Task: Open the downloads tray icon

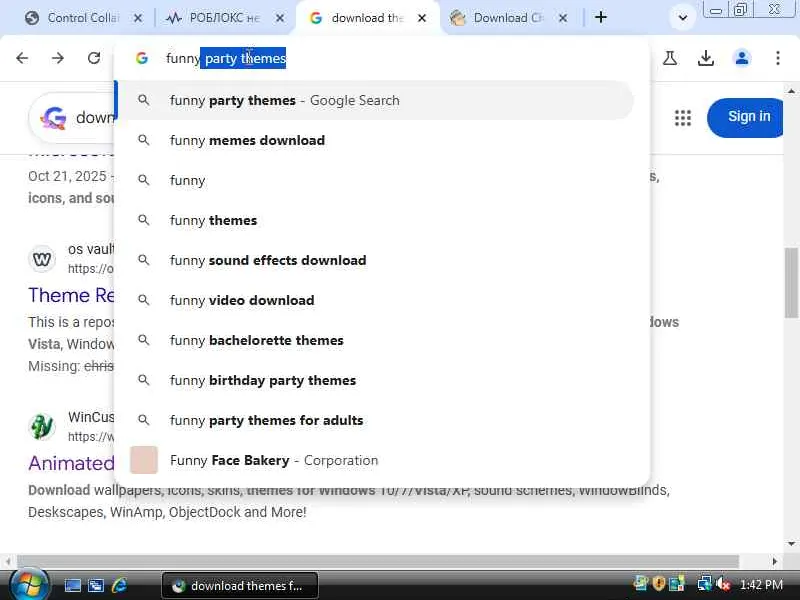Action: pyautogui.click(x=706, y=58)
